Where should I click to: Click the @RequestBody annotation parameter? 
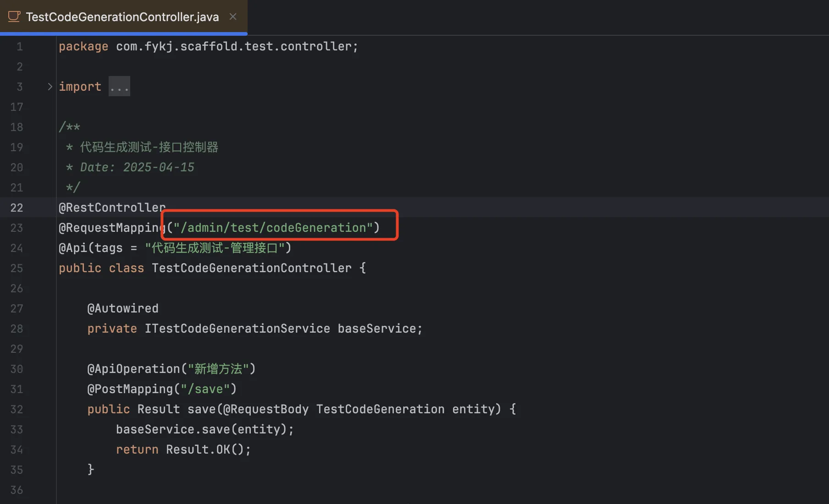point(266,409)
